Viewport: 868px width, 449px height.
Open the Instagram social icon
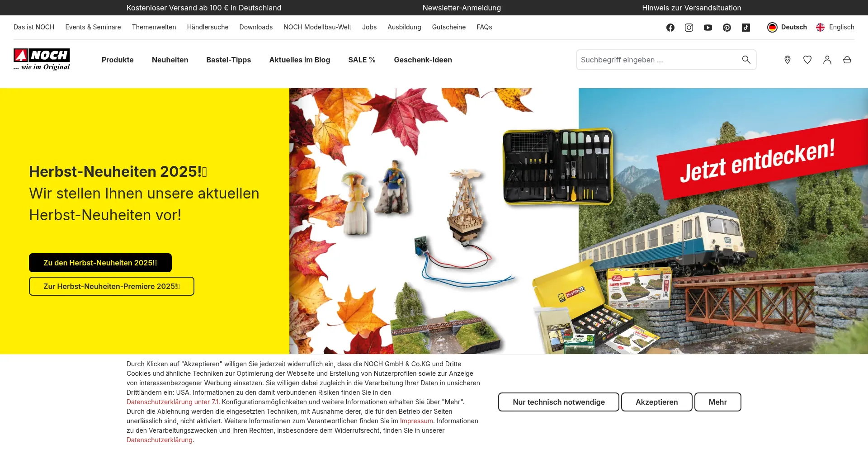(x=689, y=28)
